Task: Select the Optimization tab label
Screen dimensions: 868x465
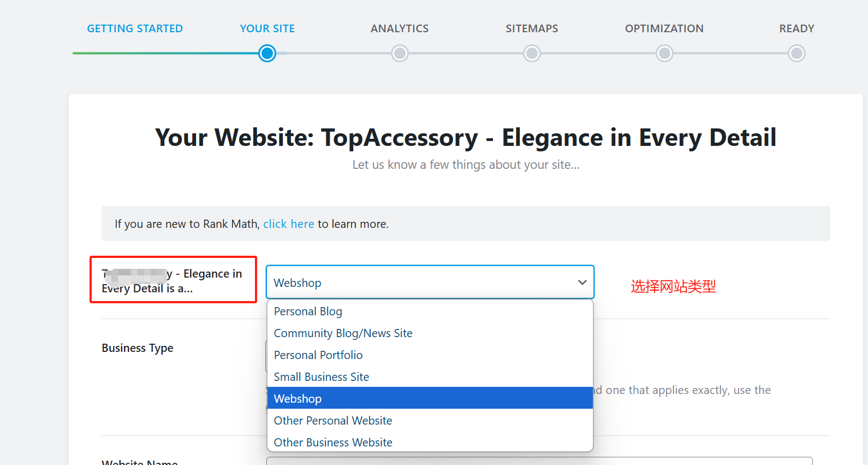Action: coord(664,28)
